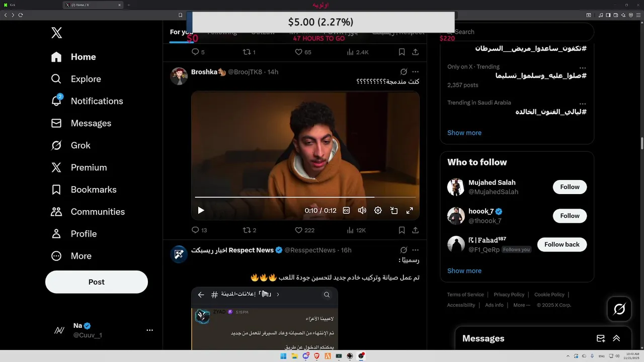Open Discord from the taskbar
644x362 pixels.
pos(305,356)
